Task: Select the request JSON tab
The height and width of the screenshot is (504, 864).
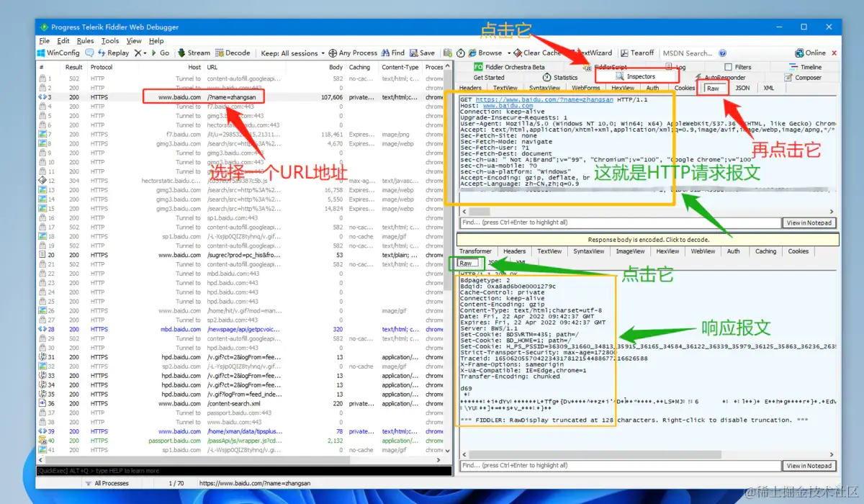Action: pos(742,88)
